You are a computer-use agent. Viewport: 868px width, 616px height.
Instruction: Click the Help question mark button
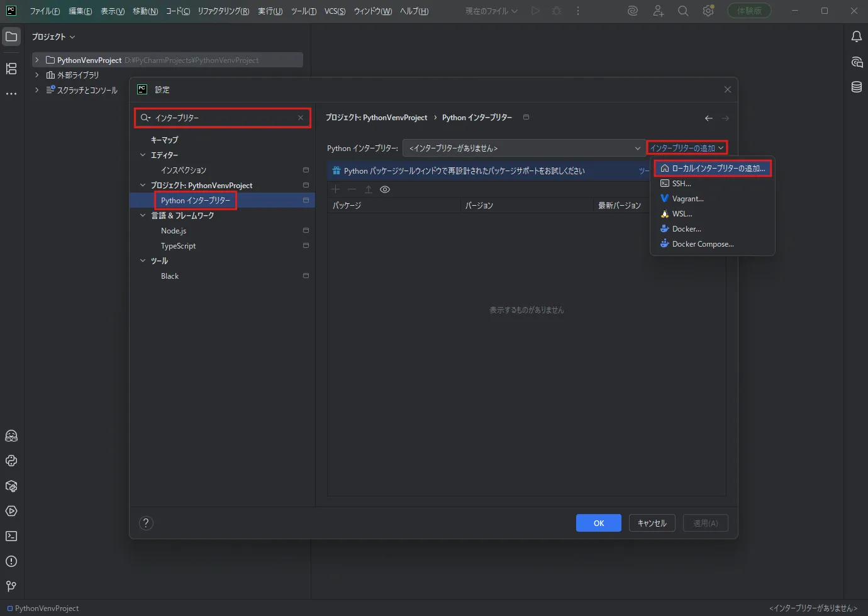point(146,523)
